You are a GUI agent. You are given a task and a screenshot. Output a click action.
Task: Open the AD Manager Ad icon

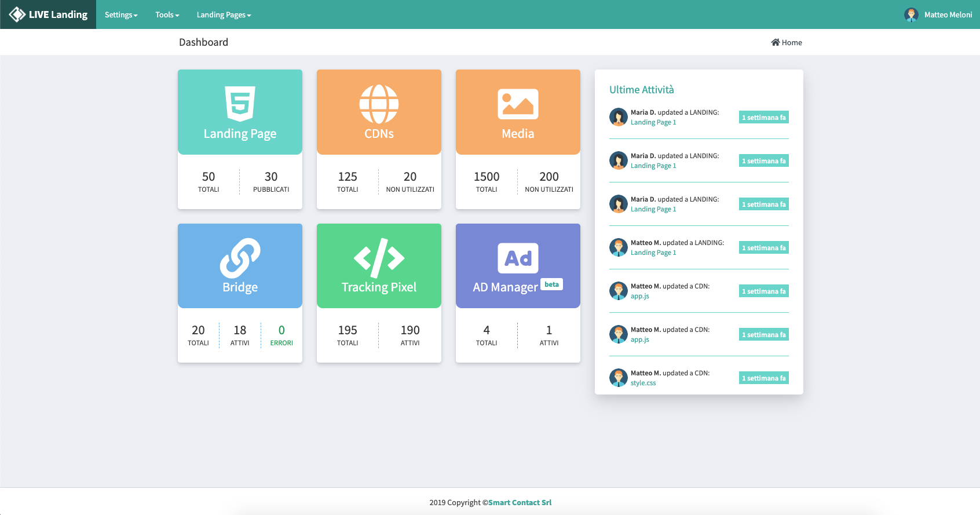(x=518, y=258)
